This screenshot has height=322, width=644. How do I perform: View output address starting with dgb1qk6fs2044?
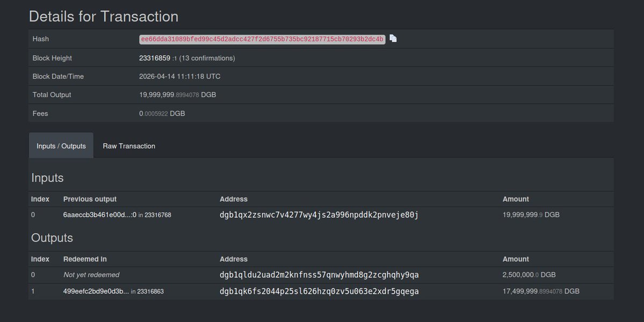click(319, 291)
